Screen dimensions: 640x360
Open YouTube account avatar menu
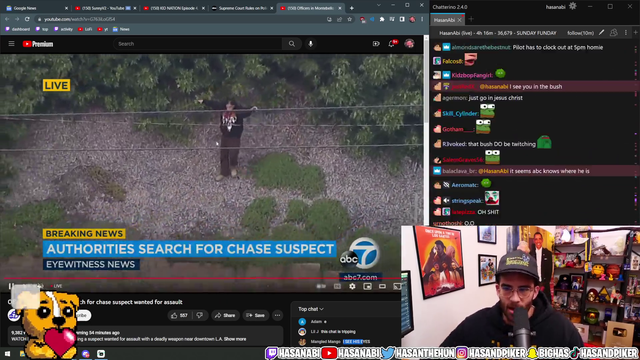409,44
